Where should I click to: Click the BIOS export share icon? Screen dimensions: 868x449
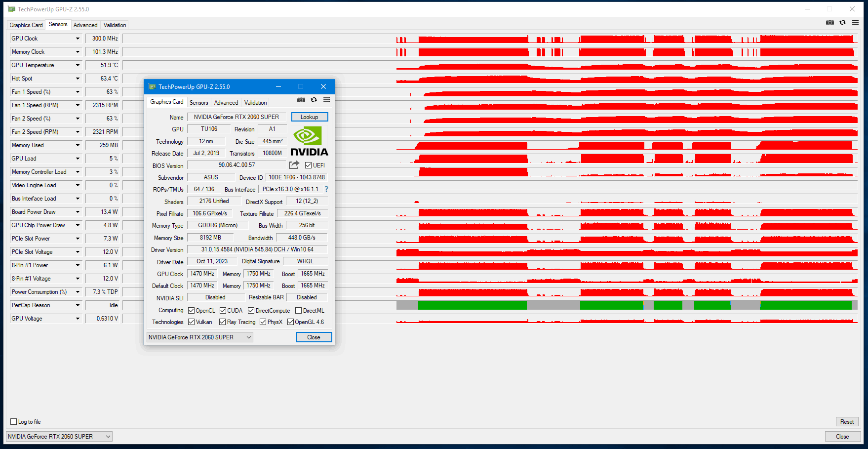coord(294,165)
